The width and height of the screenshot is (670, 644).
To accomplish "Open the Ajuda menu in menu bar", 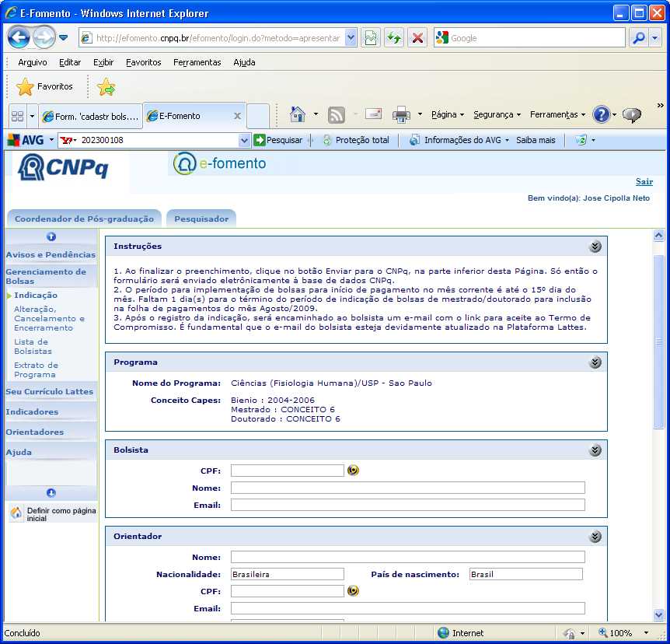I will pos(244,62).
